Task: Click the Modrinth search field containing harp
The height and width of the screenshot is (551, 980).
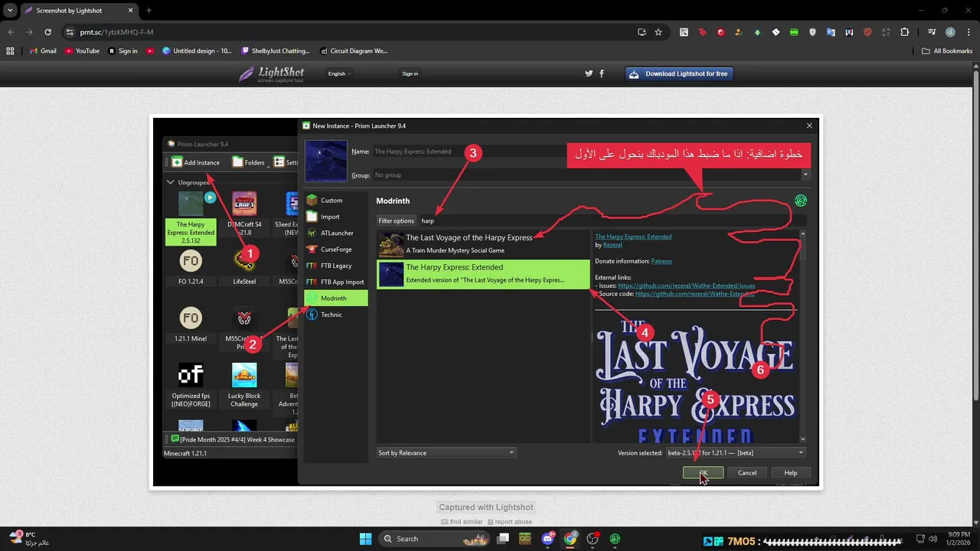Action: tap(612, 220)
